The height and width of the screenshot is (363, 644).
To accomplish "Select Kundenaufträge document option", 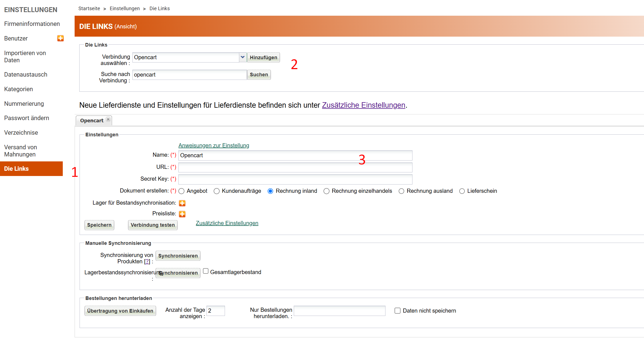I will pos(217,191).
